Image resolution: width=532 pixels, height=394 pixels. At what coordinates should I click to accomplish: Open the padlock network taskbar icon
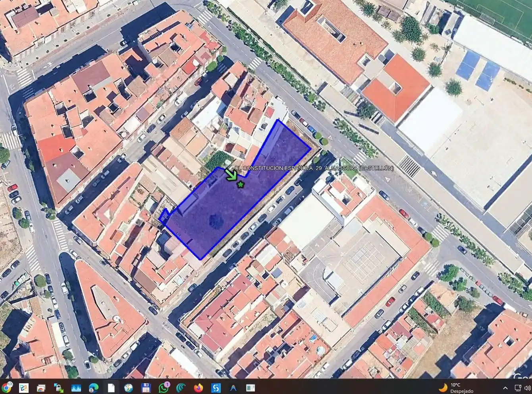(59, 388)
